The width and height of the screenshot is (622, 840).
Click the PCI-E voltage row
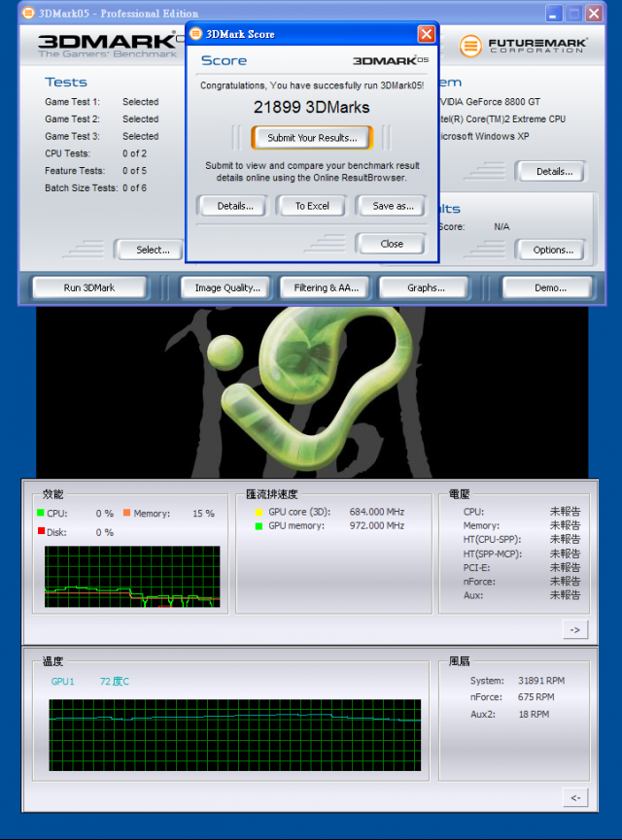click(x=521, y=567)
